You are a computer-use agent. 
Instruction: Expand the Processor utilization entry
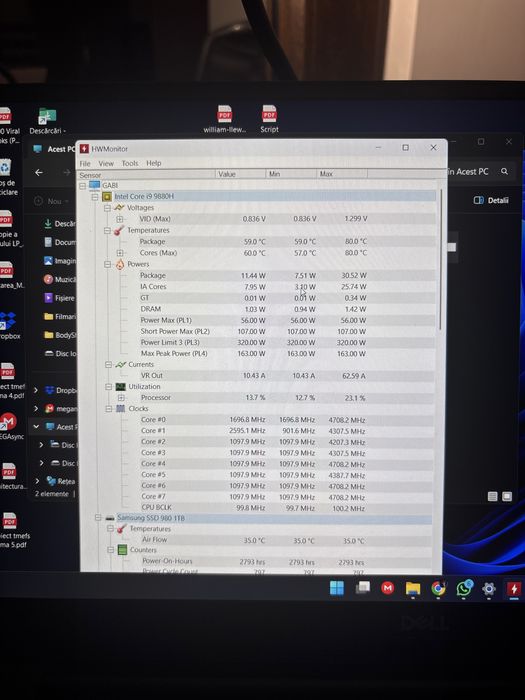tap(121, 398)
